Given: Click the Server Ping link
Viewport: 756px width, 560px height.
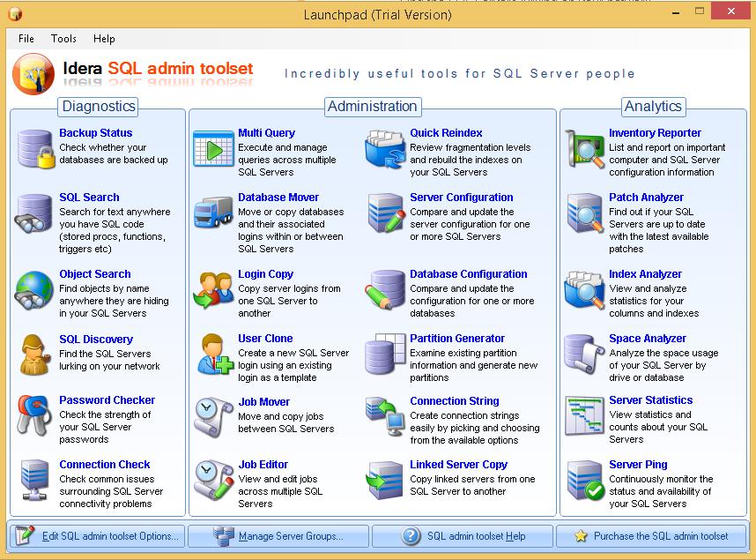Looking at the screenshot, I should pos(638,465).
